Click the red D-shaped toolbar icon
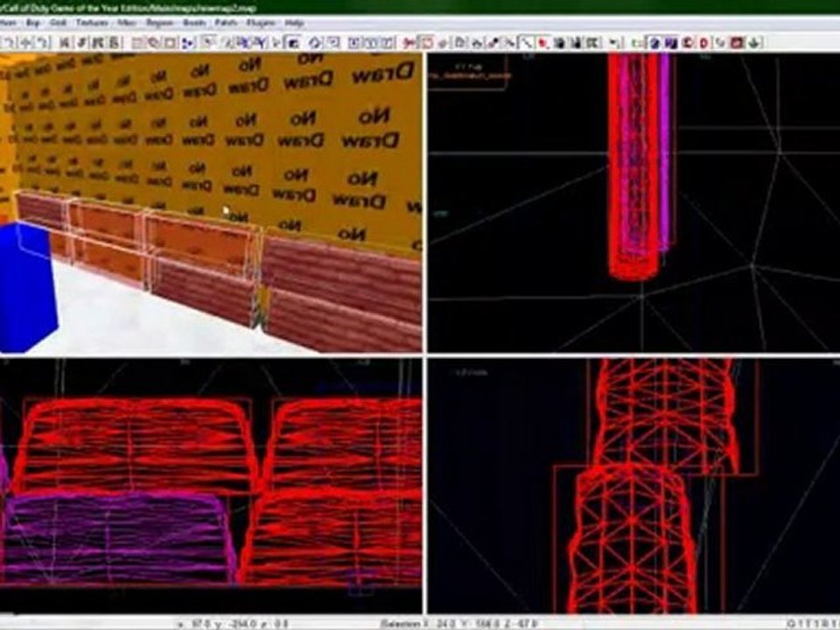 (703, 42)
